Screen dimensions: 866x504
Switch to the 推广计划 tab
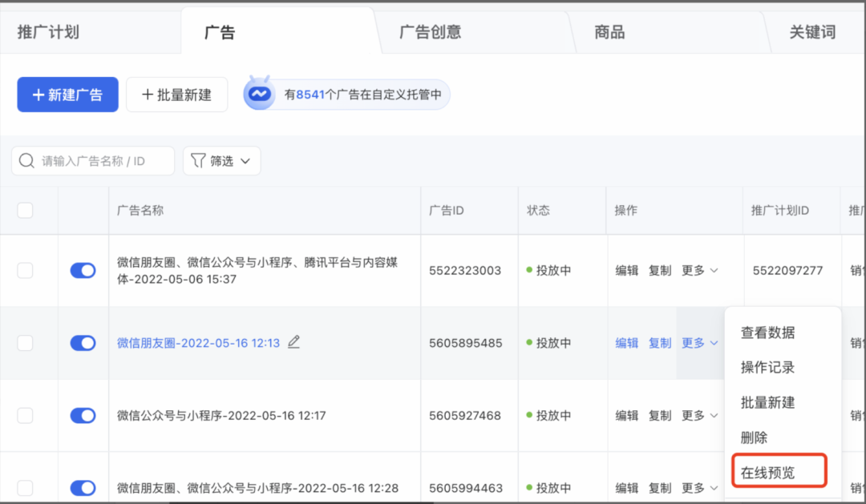point(48,32)
